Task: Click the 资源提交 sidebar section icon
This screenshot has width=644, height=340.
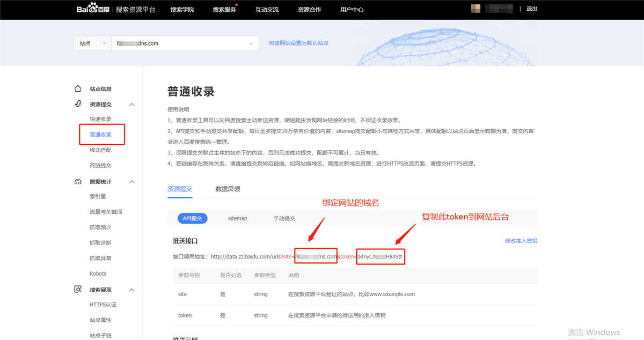Action: (x=78, y=104)
